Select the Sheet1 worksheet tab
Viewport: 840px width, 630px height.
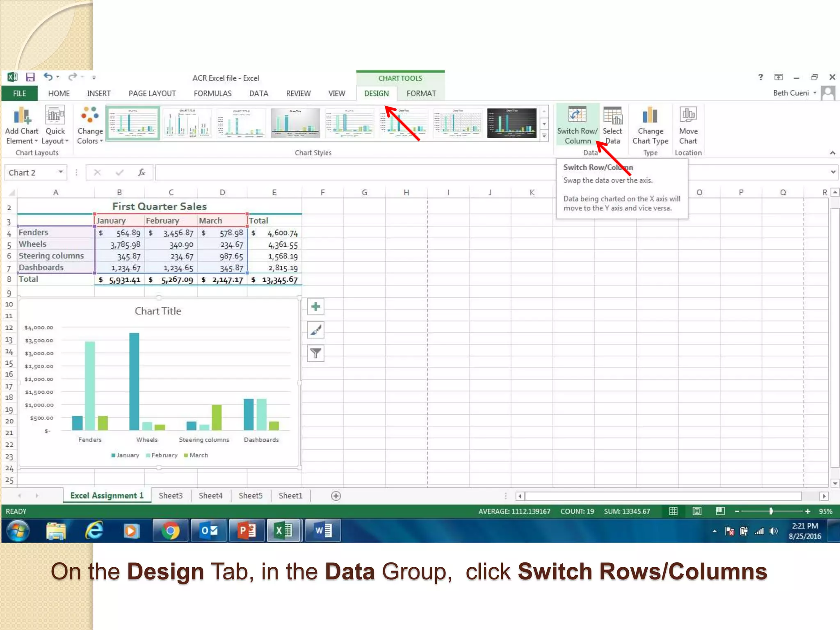coord(290,495)
